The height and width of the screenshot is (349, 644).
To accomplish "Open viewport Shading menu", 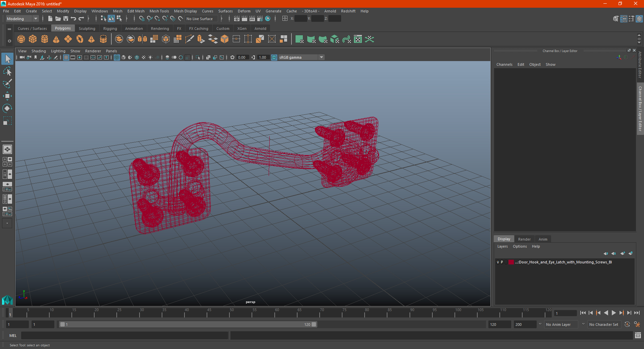I will pos(39,51).
